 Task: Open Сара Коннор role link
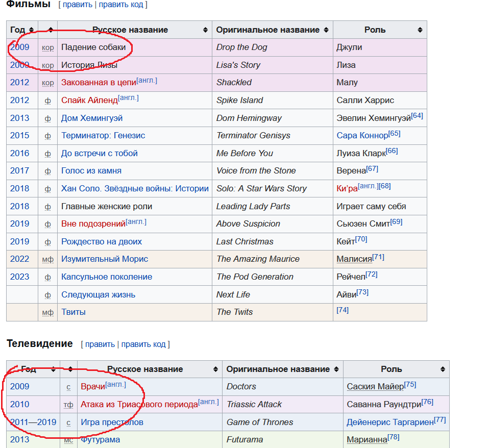click(x=362, y=136)
